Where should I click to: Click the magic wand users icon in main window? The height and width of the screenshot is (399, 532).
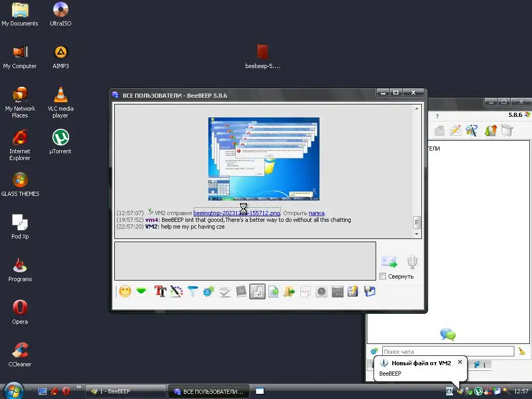point(472,130)
